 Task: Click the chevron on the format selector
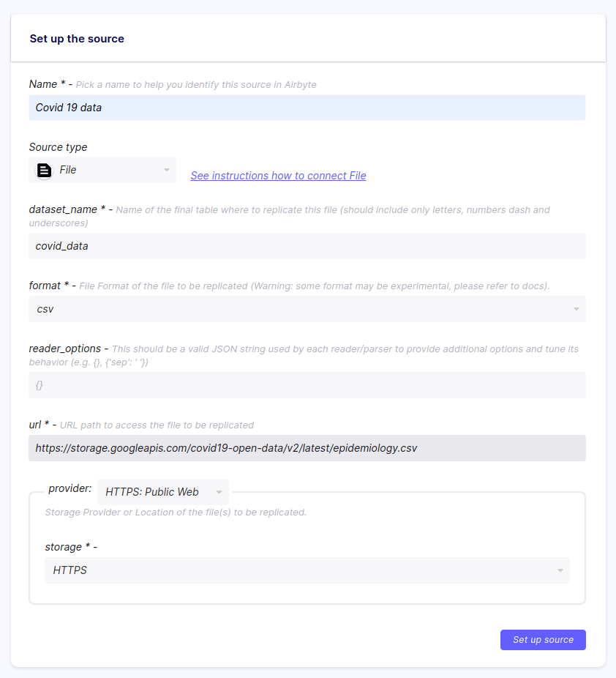coord(576,308)
